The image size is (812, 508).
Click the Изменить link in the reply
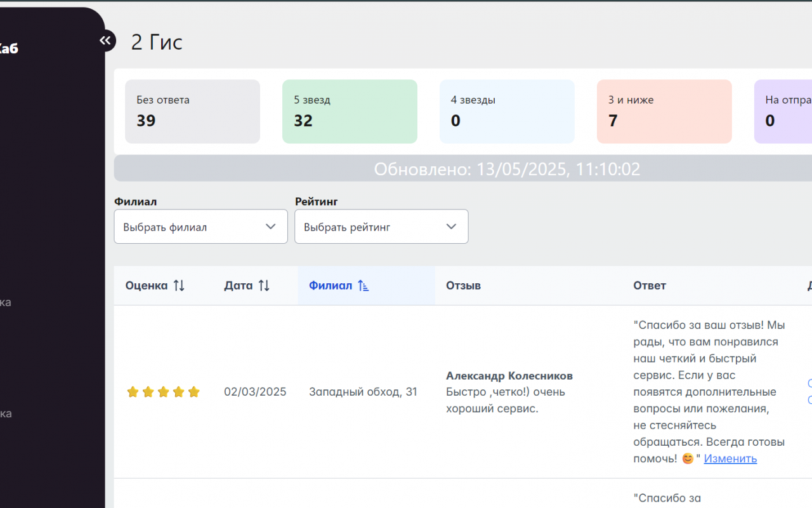tap(730, 458)
